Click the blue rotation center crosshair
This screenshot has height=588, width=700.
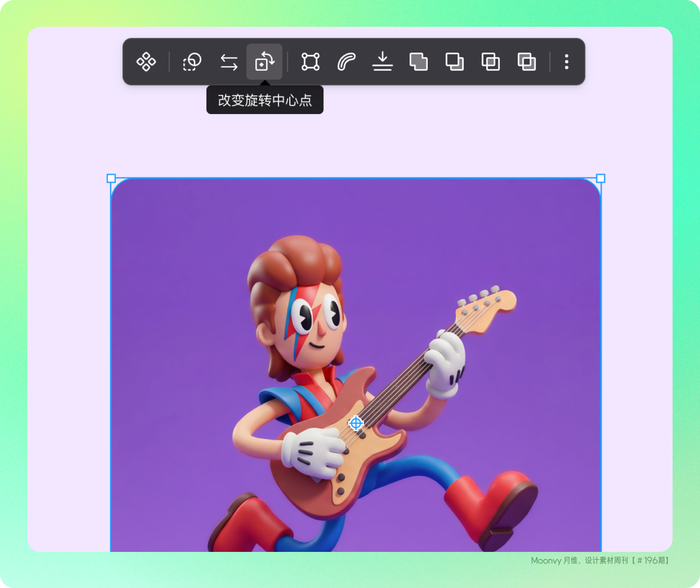point(356,423)
